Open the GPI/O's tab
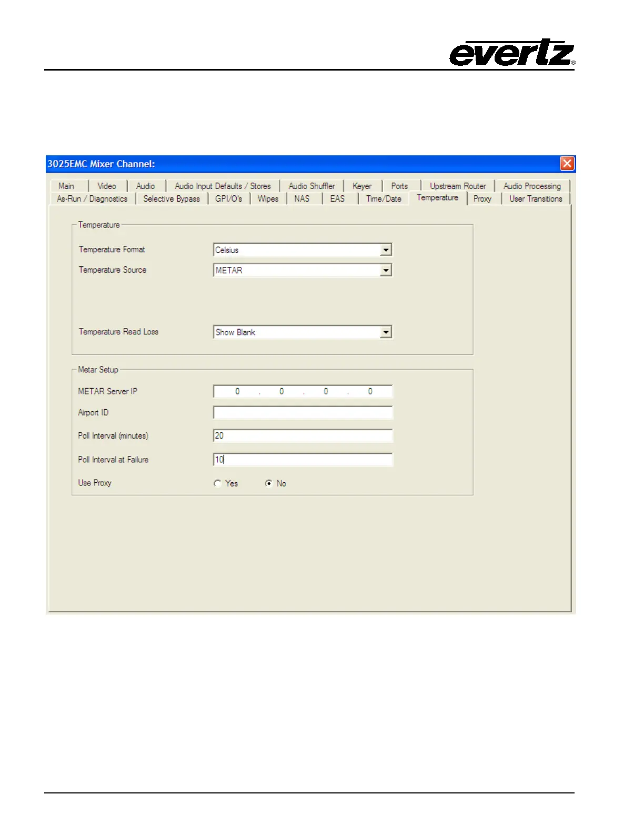Viewport: 644px width, 834px height. 229,198
